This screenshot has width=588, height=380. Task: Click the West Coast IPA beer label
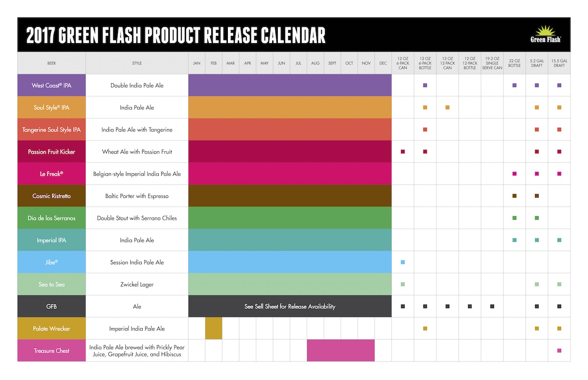[x=51, y=85]
